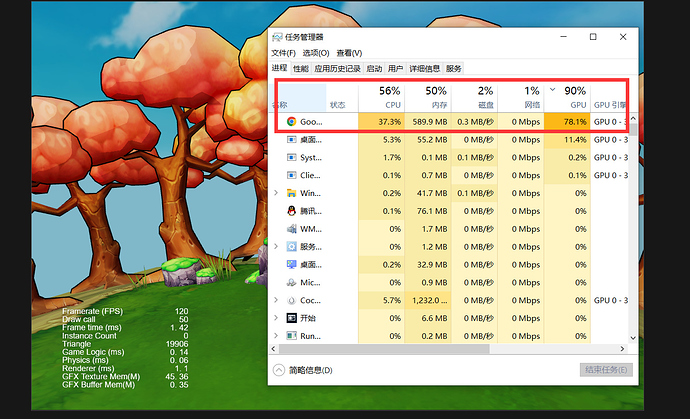Click the vertical scrollbar up arrow
The height and width of the screenshot is (419, 690).
[x=633, y=118]
